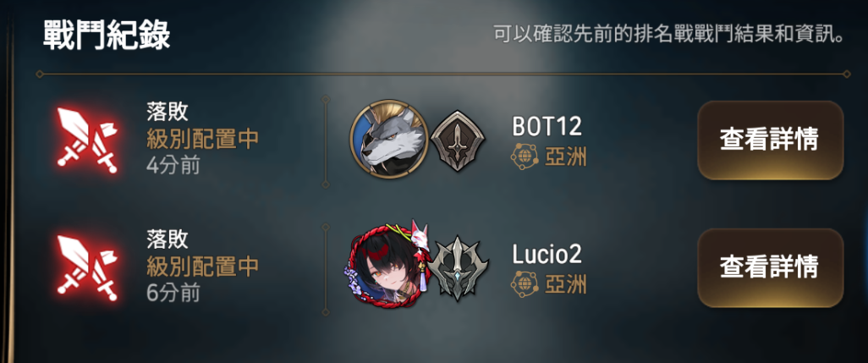The height and width of the screenshot is (363, 868).
Task: Open details for the BOT12 match
Action: tap(770, 140)
